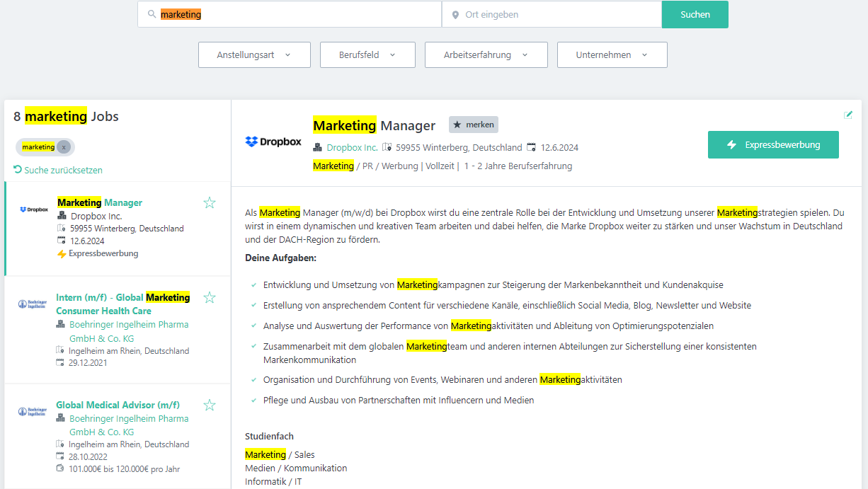This screenshot has height=489, width=868.
Task: Click the Dropbox logo in the job list
Action: tap(34, 209)
